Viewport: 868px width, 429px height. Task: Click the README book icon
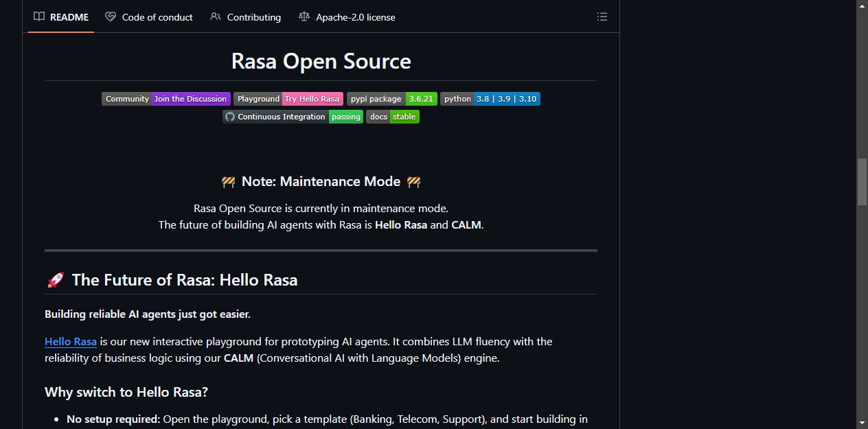(39, 16)
